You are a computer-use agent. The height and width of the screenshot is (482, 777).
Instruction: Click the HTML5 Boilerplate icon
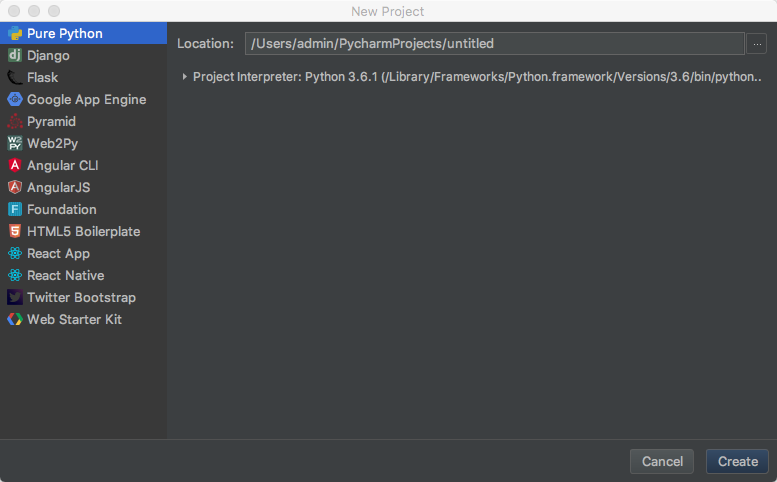click(15, 231)
